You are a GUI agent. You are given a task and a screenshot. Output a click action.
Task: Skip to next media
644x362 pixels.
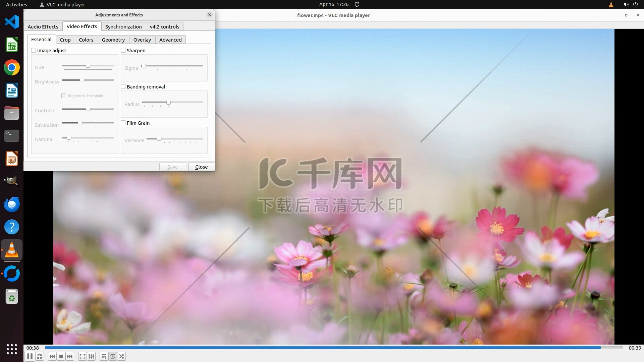point(70,356)
